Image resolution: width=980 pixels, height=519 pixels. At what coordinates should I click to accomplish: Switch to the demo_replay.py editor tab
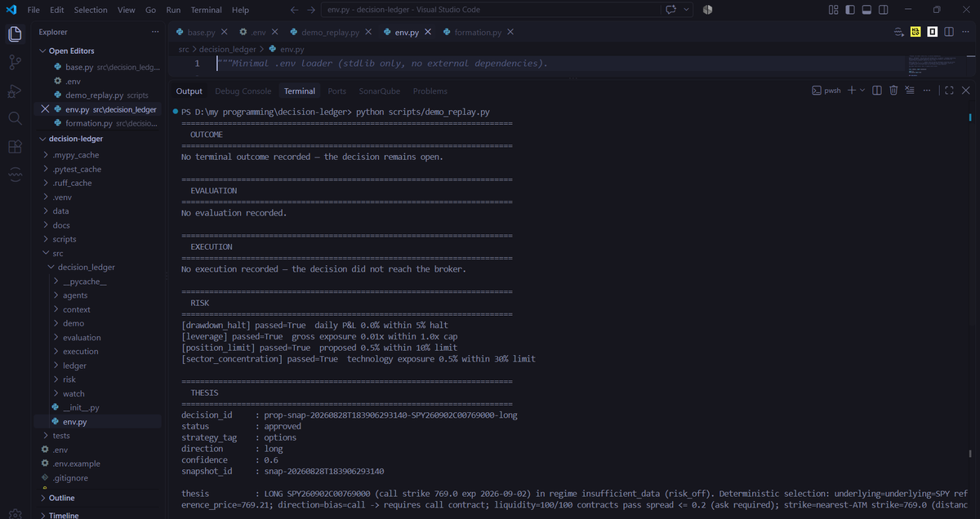(331, 32)
